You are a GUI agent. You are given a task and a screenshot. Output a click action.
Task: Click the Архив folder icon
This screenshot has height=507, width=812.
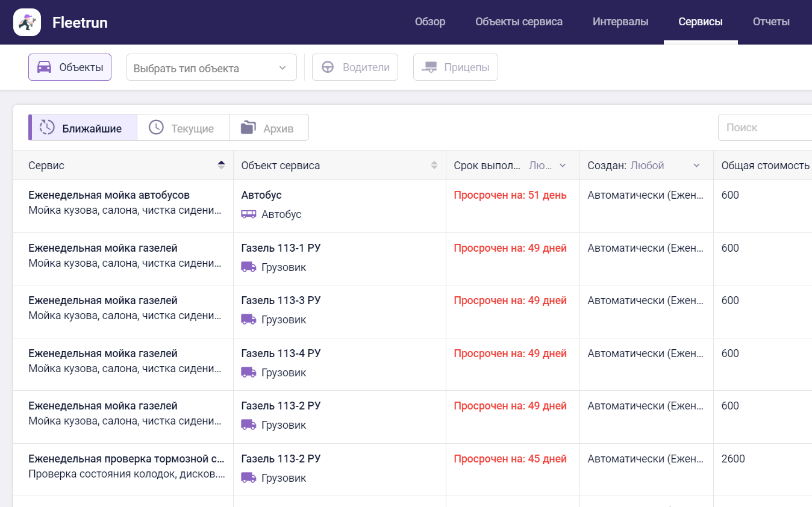pos(248,128)
